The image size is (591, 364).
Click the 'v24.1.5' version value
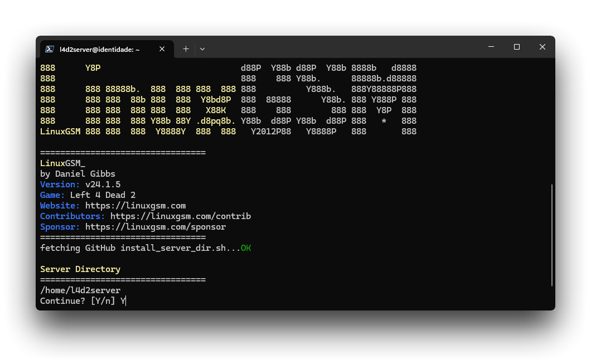tap(103, 185)
